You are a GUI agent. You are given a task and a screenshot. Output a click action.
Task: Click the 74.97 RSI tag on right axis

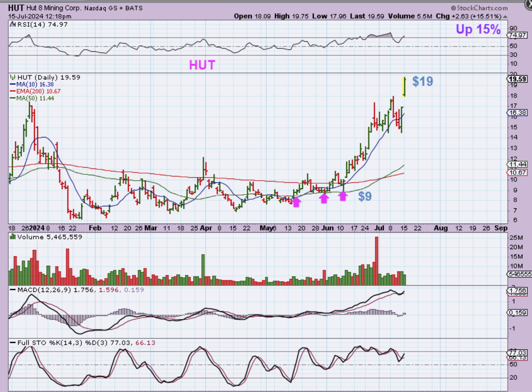pos(517,35)
